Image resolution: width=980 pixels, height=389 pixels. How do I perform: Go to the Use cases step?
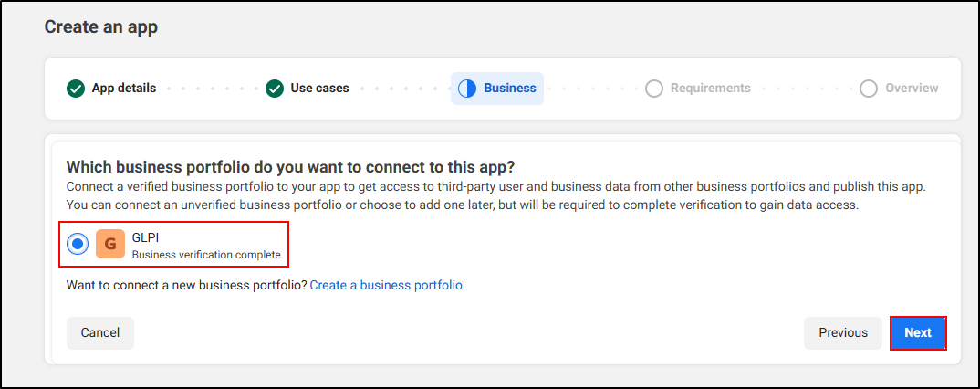click(x=319, y=89)
